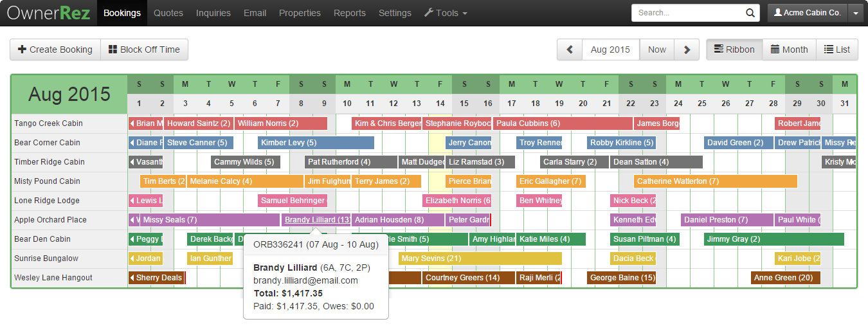Screen dimensions: 868x326
Task: Click right arrow on Kristy booking
Action: 853,162
